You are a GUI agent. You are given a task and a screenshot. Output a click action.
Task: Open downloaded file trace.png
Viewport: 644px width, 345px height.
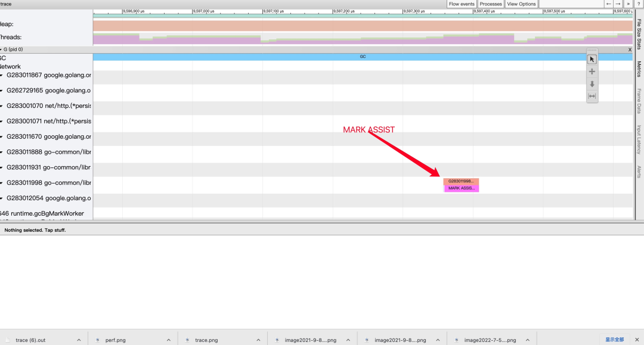click(x=206, y=340)
